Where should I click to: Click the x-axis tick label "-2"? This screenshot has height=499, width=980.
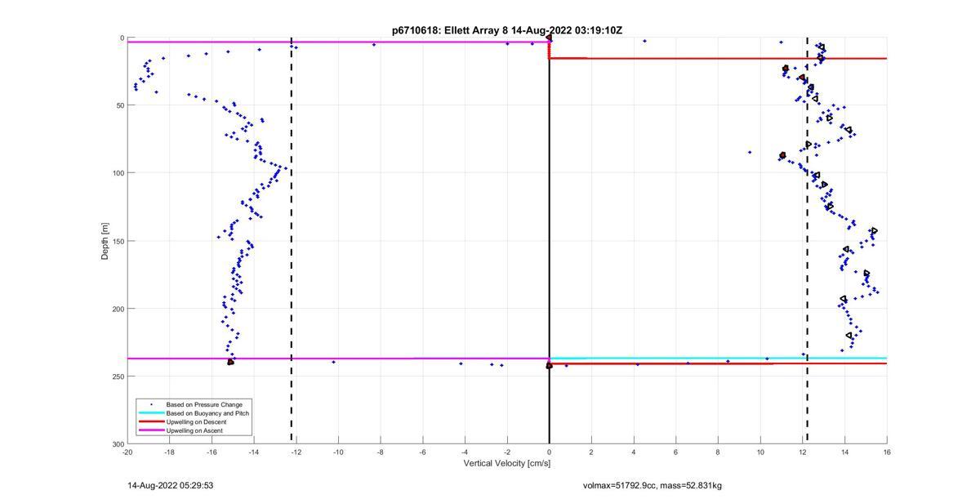(x=507, y=452)
